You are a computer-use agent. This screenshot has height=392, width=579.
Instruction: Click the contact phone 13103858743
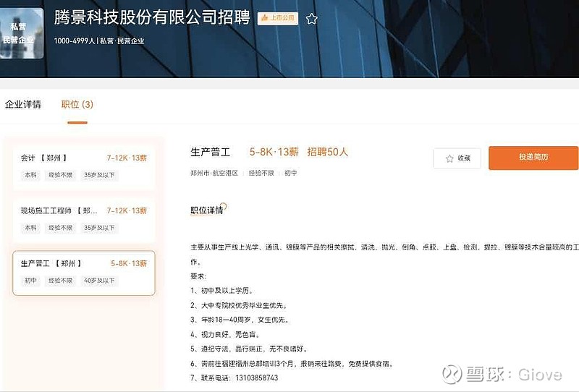(x=257, y=378)
